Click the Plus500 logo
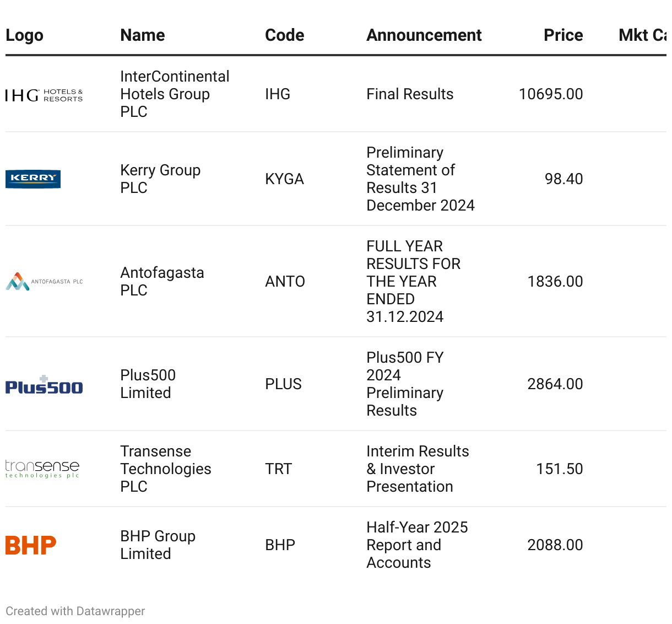672x624 pixels. pyautogui.click(x=44, y=385)
